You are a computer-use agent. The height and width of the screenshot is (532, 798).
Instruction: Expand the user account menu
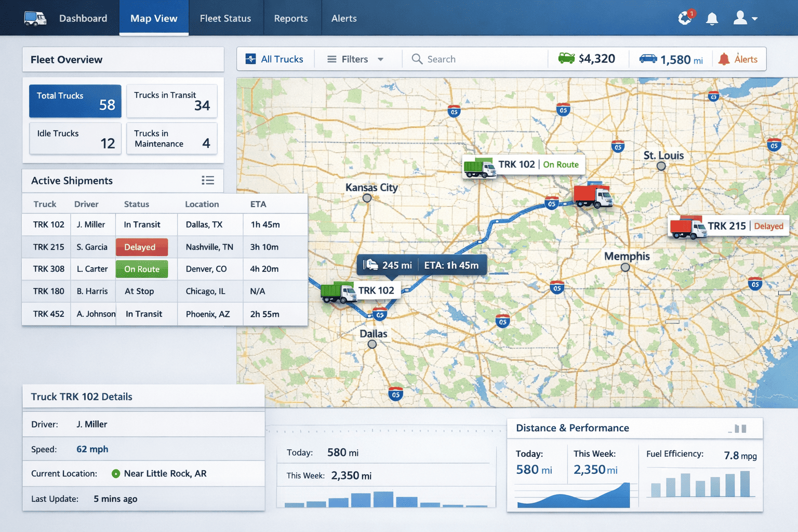[745, 19]
